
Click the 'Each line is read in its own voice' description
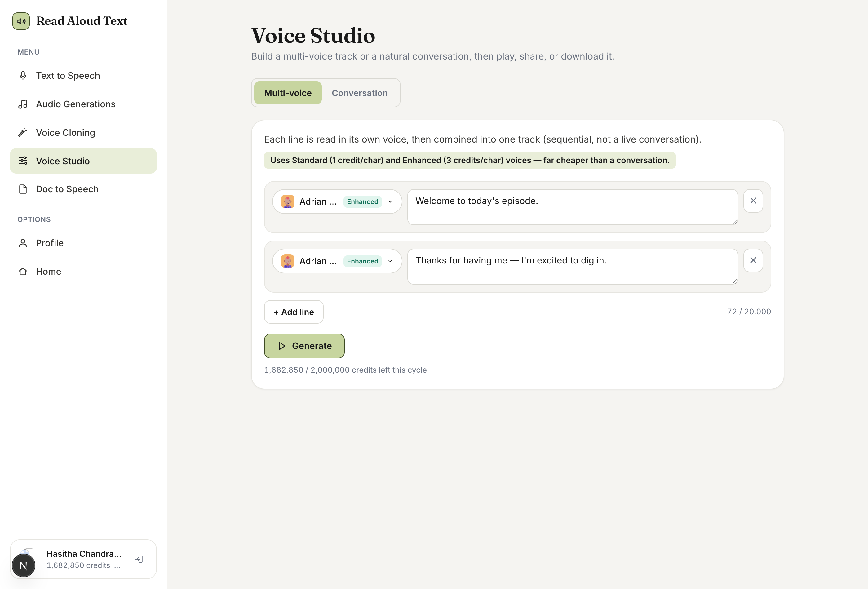483,139
